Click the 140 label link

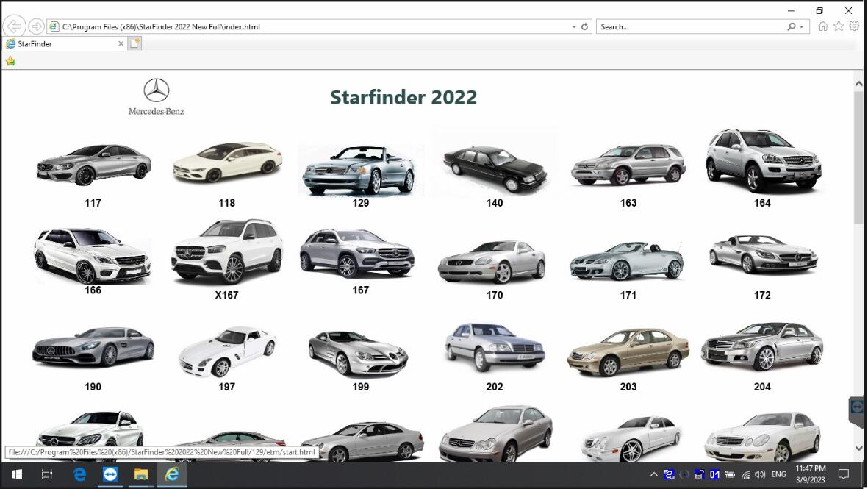(495, 203)
